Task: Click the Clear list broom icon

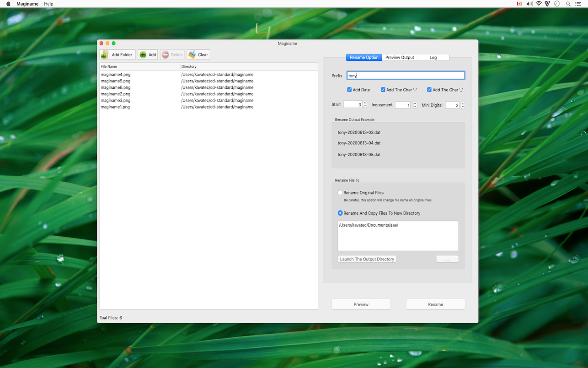Action: coord(192,54)
